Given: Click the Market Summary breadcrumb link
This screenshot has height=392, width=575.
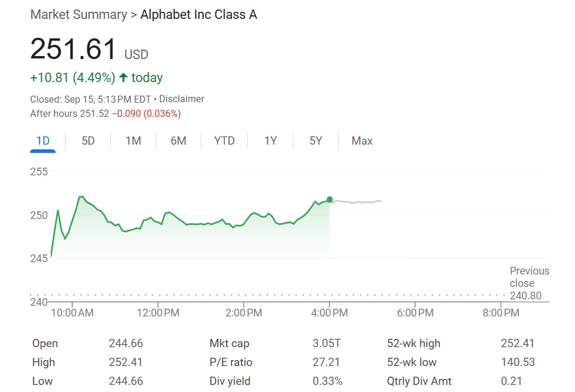Looking at the screenshot, I should tap(79, 14).
